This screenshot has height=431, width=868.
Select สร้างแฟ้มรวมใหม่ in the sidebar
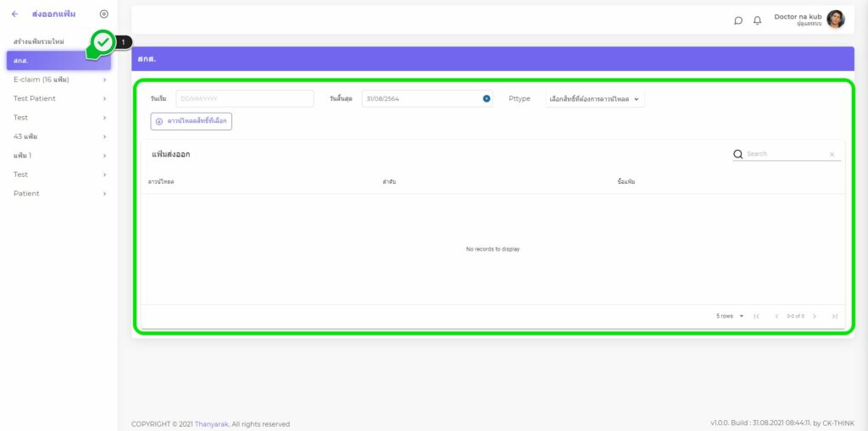39,41
